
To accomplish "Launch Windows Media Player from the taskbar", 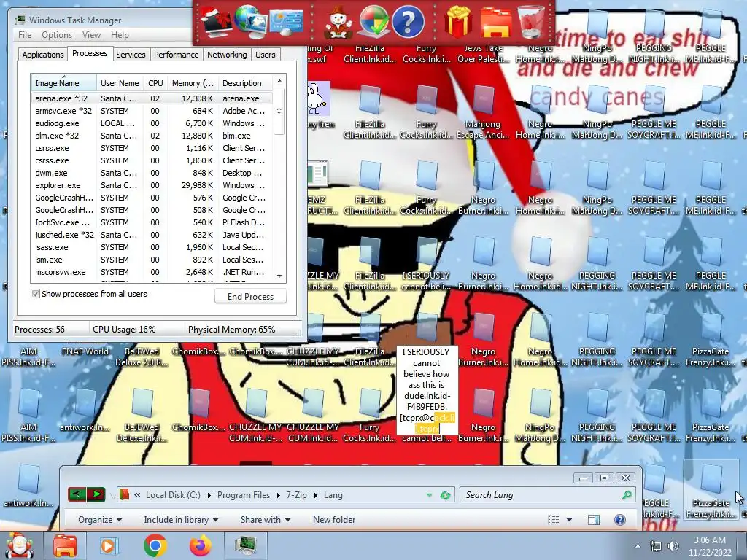I will pyautogui.click(x=109, y=545).
